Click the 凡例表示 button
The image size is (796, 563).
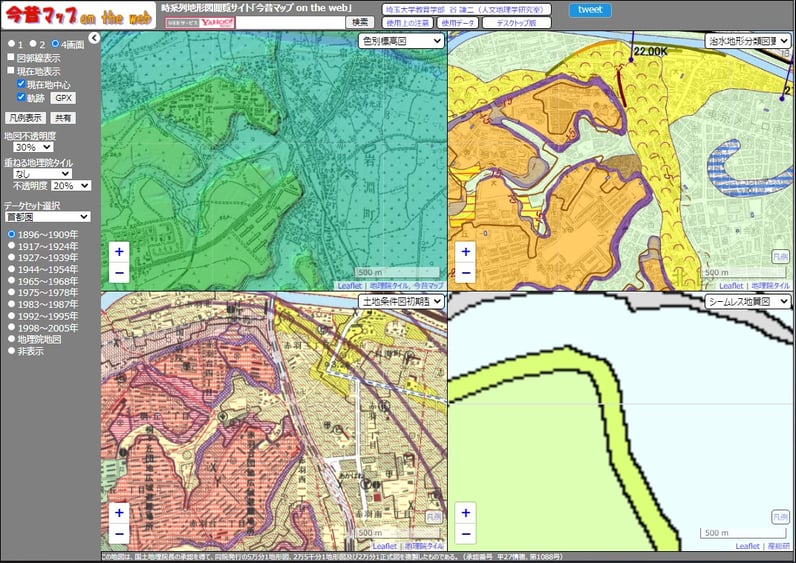pos(25,118)
